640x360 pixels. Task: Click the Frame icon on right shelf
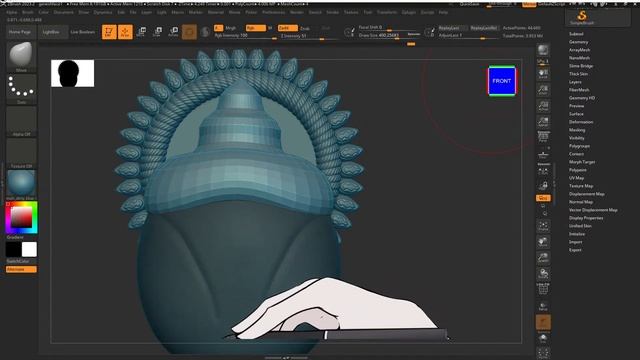tap(543, 226)
